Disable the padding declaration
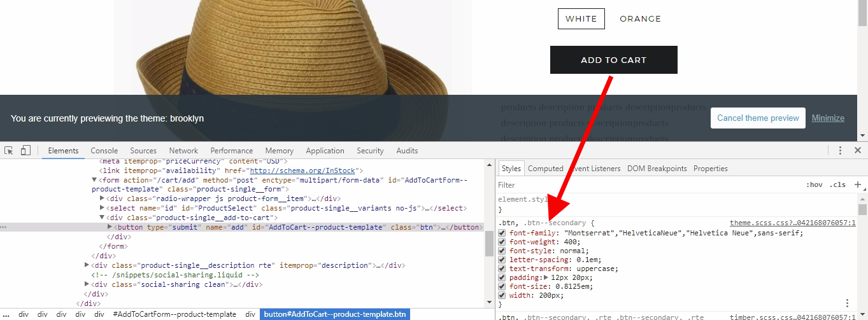The width and height of the screenshot is (868, 320). [x=502, y=277]
